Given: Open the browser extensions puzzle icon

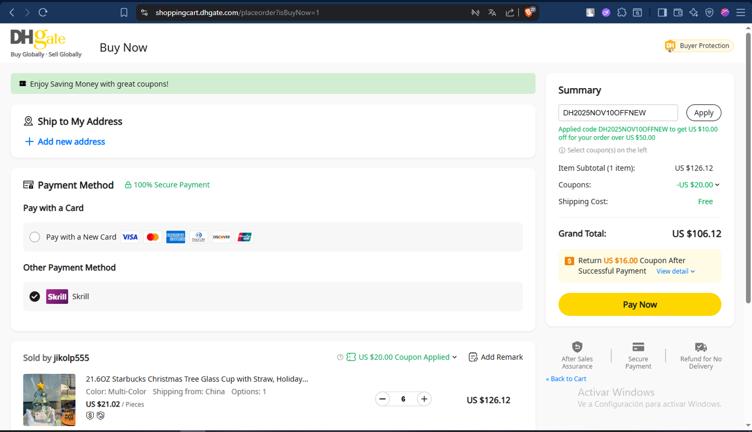Looking at the screenshot, I should click(622, 12).
